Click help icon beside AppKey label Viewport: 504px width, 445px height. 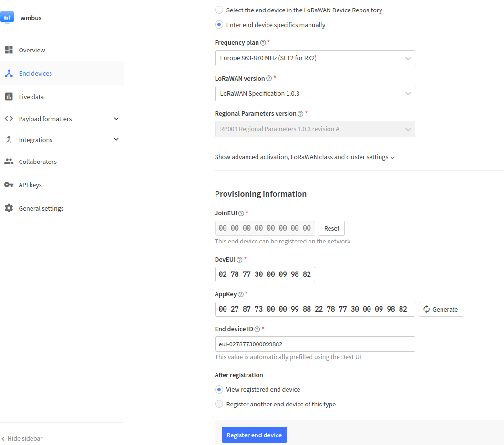click(x=241, y=294)
